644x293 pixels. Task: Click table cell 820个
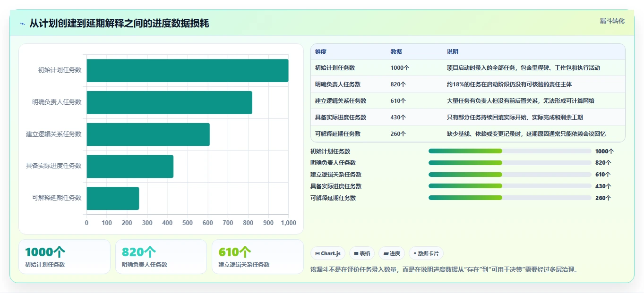(398, 84)
